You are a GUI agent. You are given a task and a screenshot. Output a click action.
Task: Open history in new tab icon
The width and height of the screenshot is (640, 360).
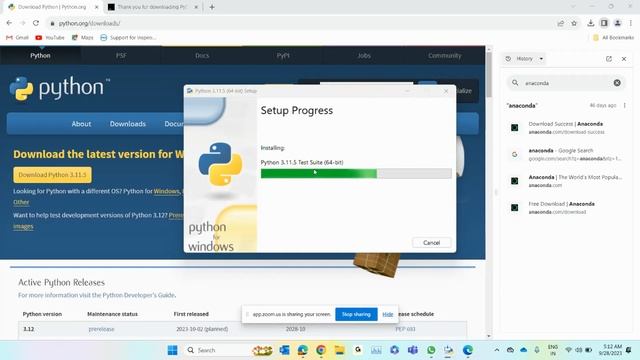point(609,59)
